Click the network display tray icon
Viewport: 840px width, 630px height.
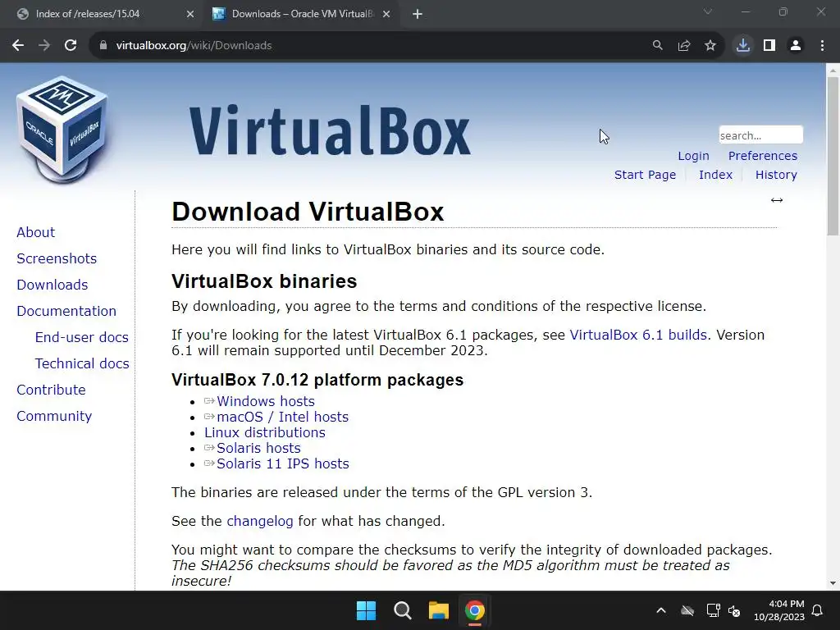coord(713,610)
